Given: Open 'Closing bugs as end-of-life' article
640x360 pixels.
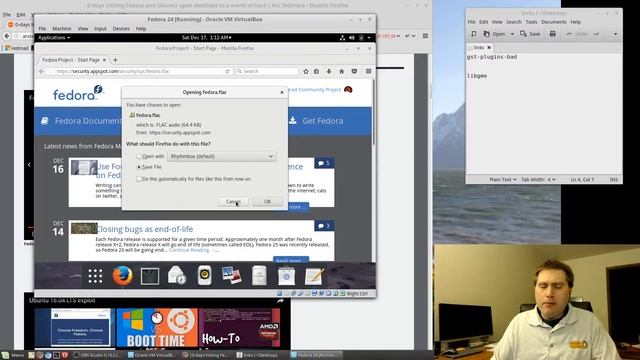Looking at the screenshot, I should pos(144,229).
